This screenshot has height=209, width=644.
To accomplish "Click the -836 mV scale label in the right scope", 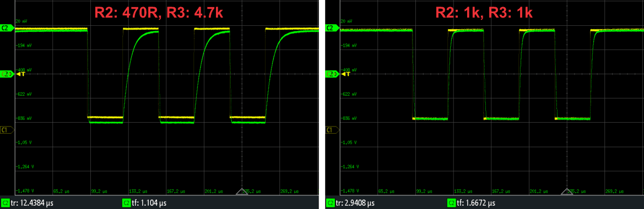I will pos(349,118).
